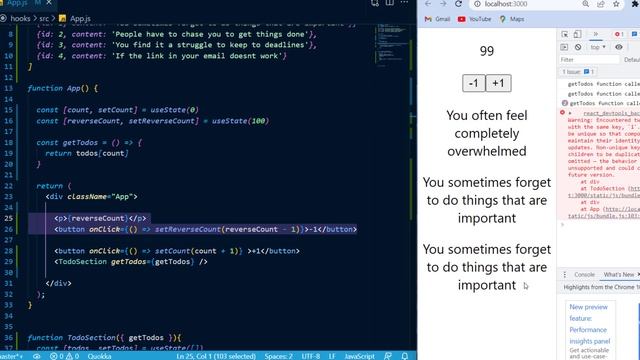
Task: Open the Maps bookmark
Action: [512, 19]
